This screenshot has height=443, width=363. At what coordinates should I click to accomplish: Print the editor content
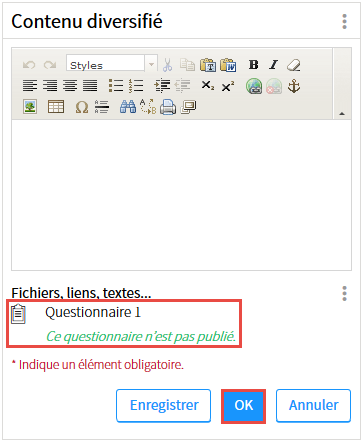tap(168, 107)
